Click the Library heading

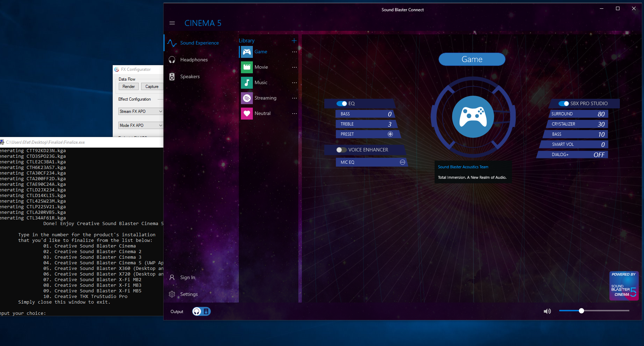click(x=247, y=41)
